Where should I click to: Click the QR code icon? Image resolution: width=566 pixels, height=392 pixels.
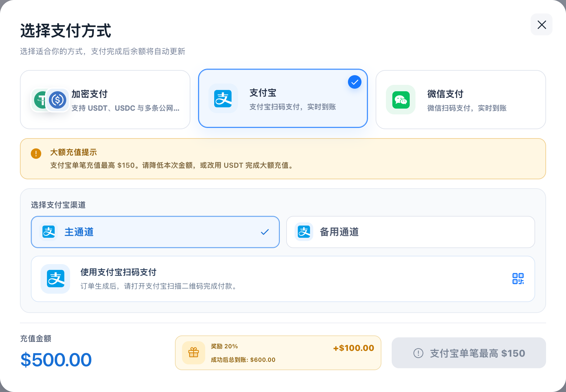tap(518, 279)
